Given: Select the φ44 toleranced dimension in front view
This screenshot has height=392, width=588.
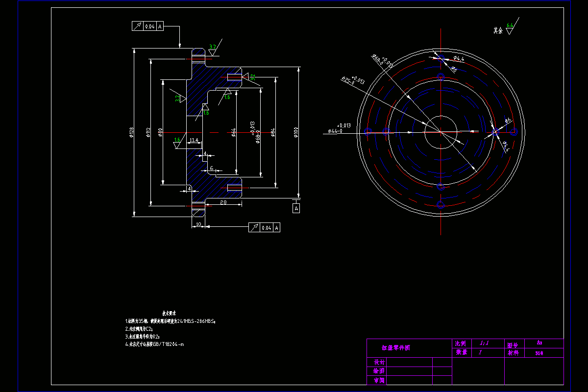Looking at the screenshot, I should point(340,129).
